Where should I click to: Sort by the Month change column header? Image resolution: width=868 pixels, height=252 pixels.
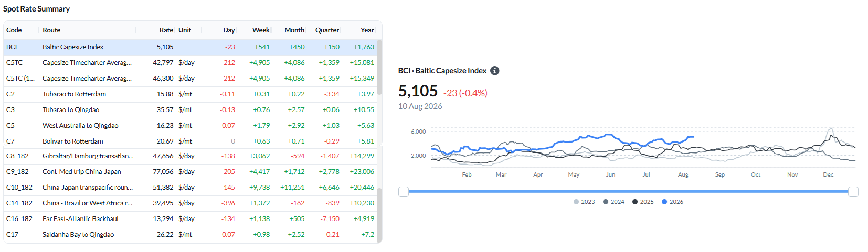(294, 30)
